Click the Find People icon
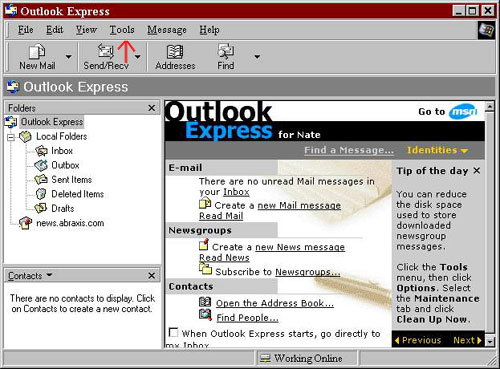Image resolution: width=500 pixels, height=369 pixels. tap(205, 315)
